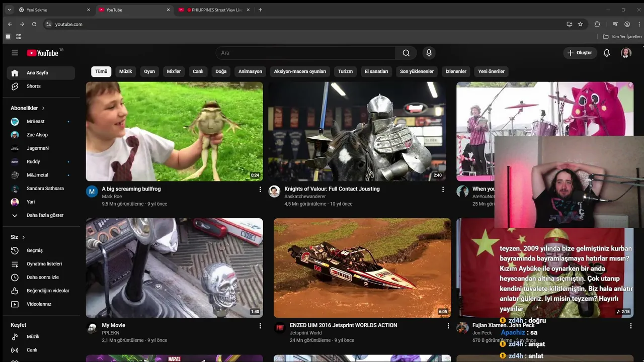Viewport: 644px width, 362px height.
Task: Play the ENZED Jetsprint thumbnail
Action: (x=362, y=268)
